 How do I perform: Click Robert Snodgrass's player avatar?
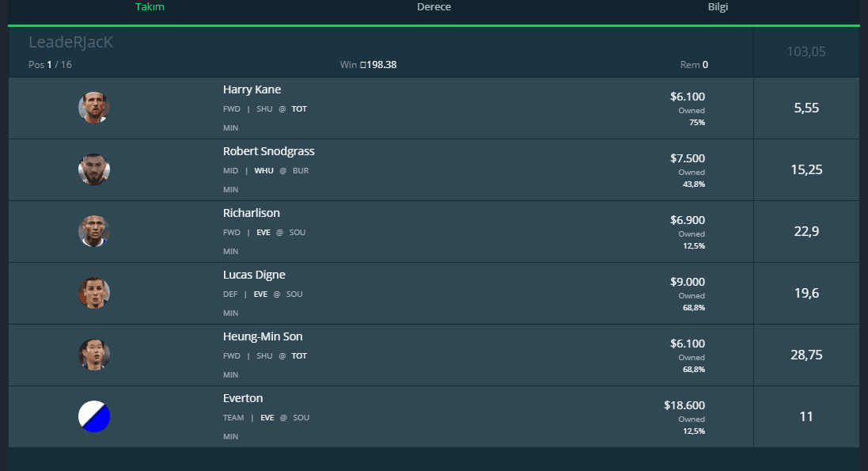click(x=94, y=169)
